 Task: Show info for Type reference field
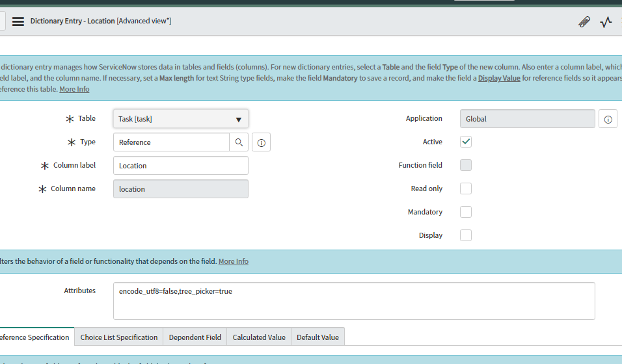click(261, 142)
